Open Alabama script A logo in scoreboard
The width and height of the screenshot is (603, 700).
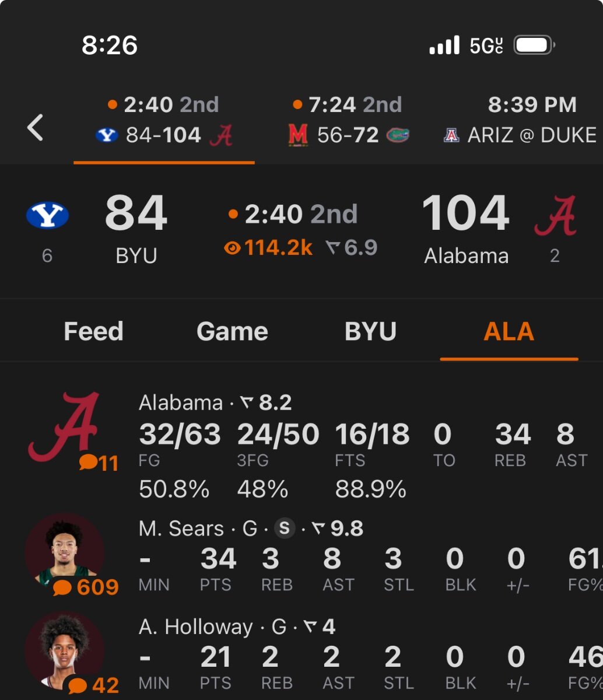(x=555, y=215)
